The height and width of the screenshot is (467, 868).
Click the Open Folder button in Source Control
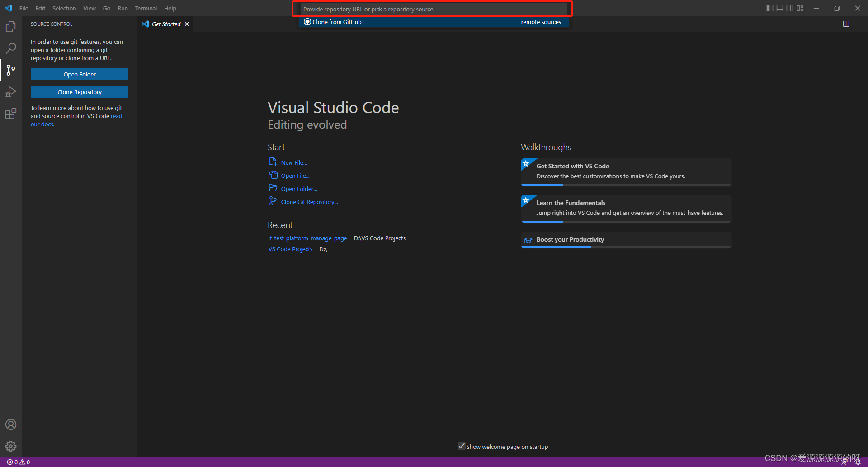(x=80, y=74)
